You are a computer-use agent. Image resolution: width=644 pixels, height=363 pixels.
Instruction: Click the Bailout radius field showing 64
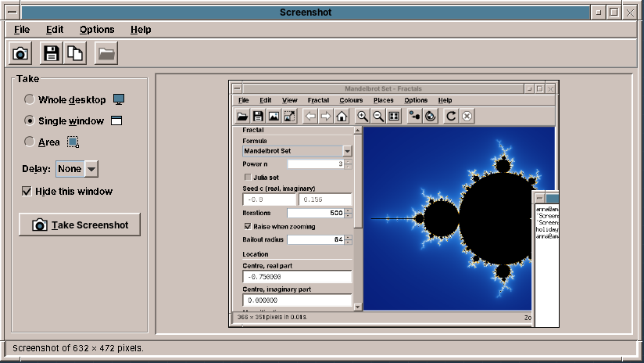(316, 239)
